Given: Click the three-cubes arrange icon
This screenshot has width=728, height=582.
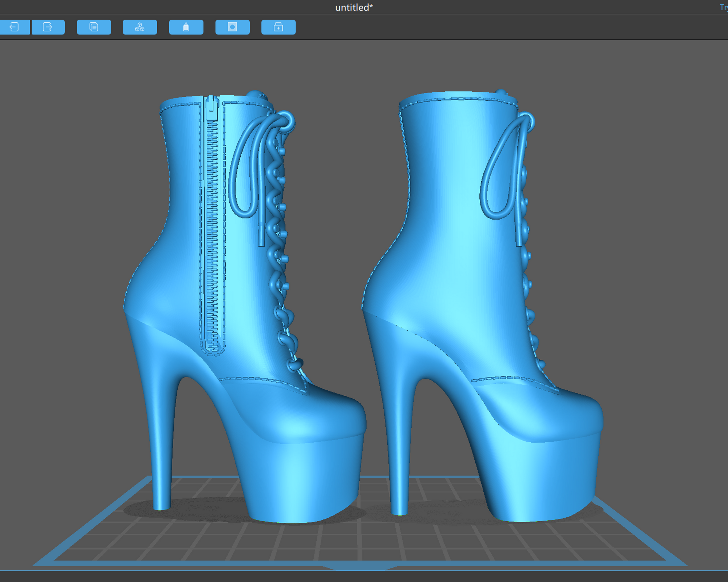Looking at the screenshot, I should click(140, 27).
